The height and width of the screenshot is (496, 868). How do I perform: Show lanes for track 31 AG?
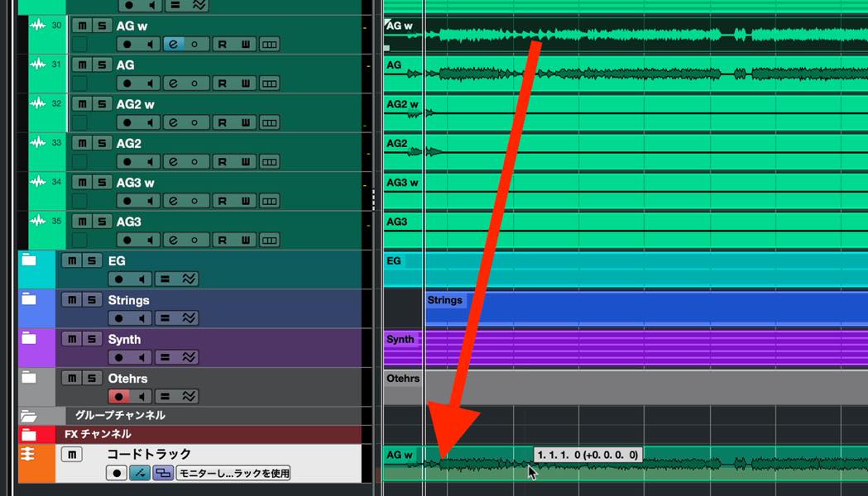coord(270,83)
